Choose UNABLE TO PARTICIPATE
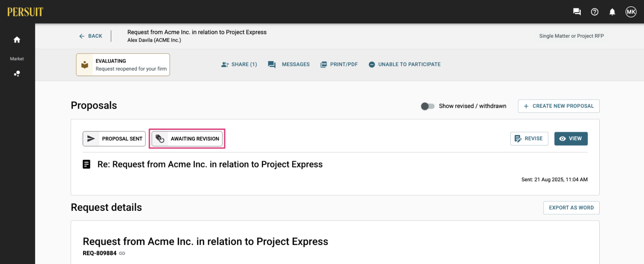Screen dimensions: 644x264 click(x=404, y=64)
